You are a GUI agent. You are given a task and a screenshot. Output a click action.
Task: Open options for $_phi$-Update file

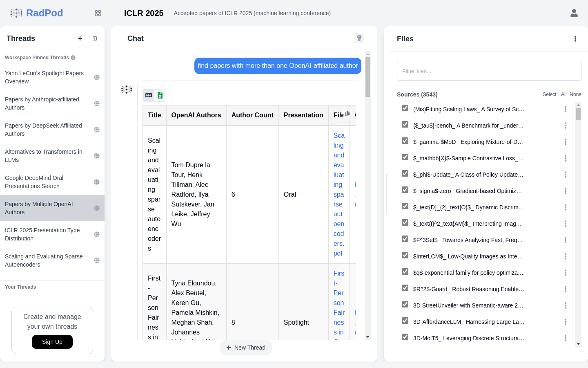click(x=566, y=175)
